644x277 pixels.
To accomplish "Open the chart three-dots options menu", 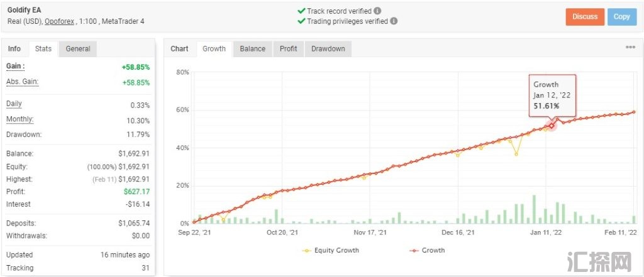I will pyautogui.click(x=630, y=48).
